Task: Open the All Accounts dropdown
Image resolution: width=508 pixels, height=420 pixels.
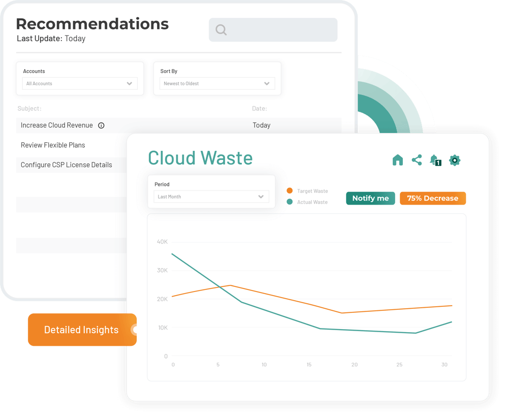Action: tap(80, 83)
